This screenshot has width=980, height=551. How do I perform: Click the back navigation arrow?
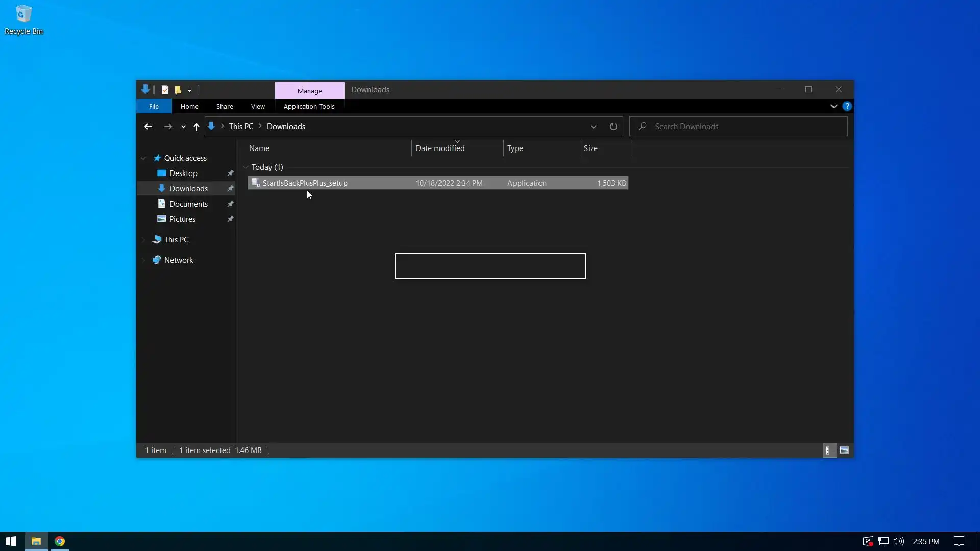click(x=148, y=127)
